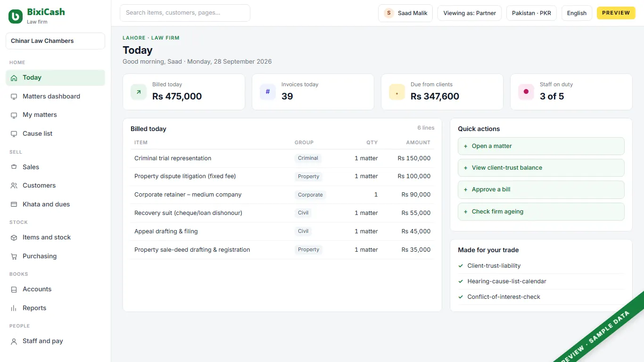The height and width of the screenshot is (362, 644).
Task: Click the Cause list sidebar icon
Action: point(14,134)
